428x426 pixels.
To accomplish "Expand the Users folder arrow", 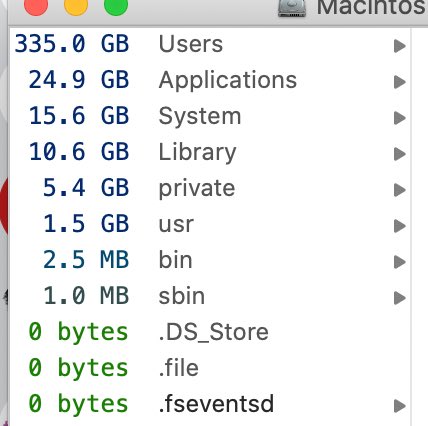I will coord(399,46).
